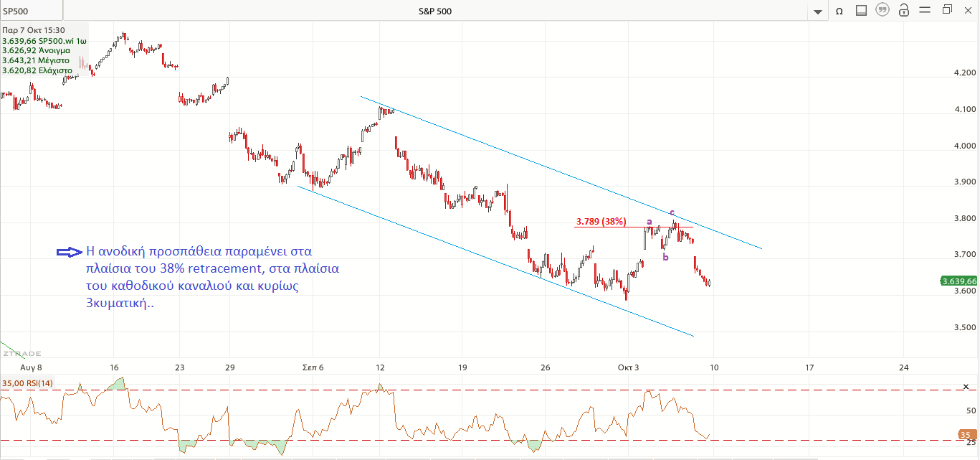Expand the S&P 500 instrument dropdown arrow
Viewport: 980px width, 460px height.
tap(817, 11)
